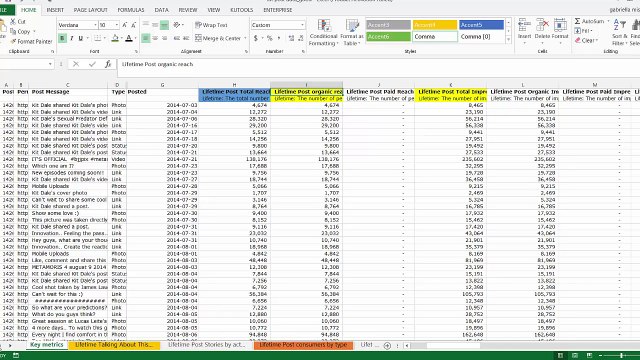Viewport: 640px width, 360px height.
Task: Click the Increase Decimal icon
Action: click(x=291, y=38)
